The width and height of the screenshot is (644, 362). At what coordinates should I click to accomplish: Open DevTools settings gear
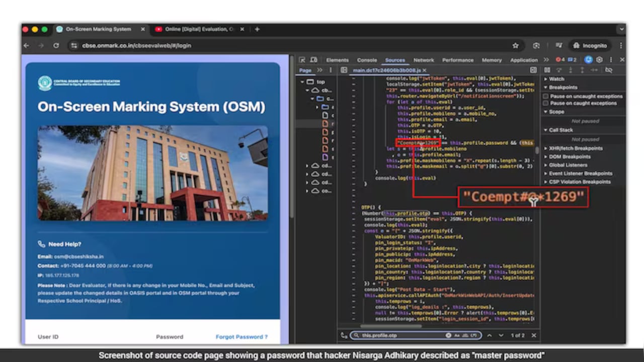599,60
